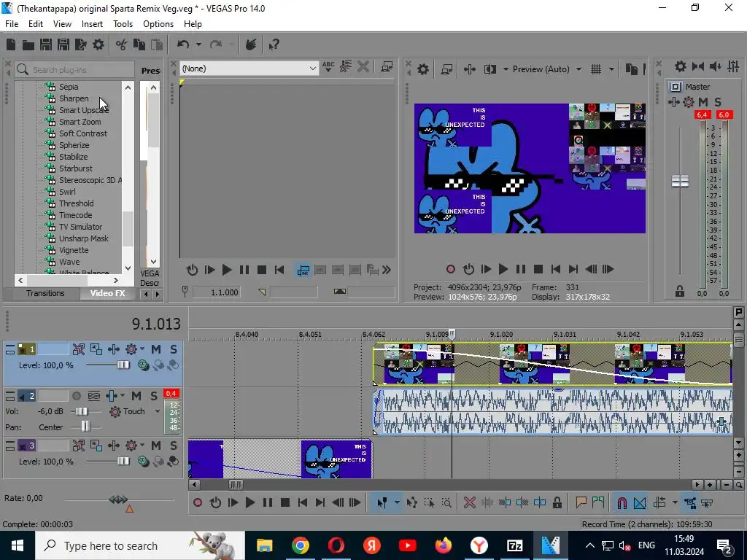
Task: Undo the last action with the Undo arrow
Action: [183, 44]
